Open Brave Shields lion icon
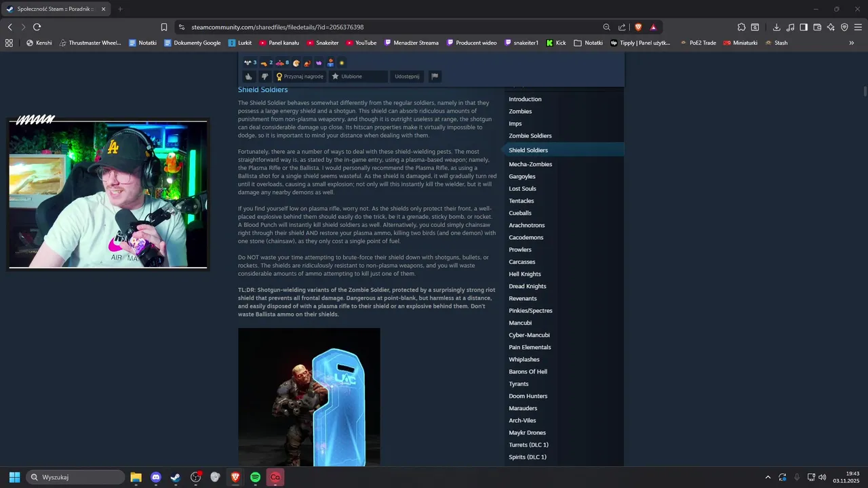This screenshot has width=868, height=488. [638, 27]
